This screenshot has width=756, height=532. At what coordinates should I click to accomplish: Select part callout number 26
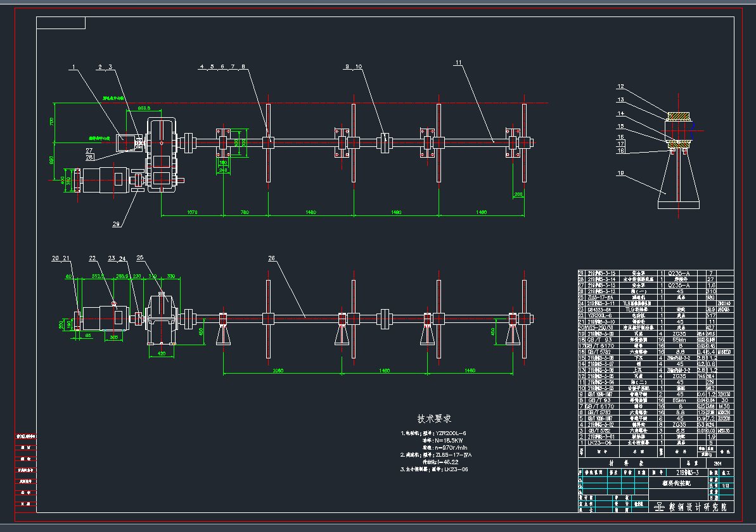pos(272,258)
